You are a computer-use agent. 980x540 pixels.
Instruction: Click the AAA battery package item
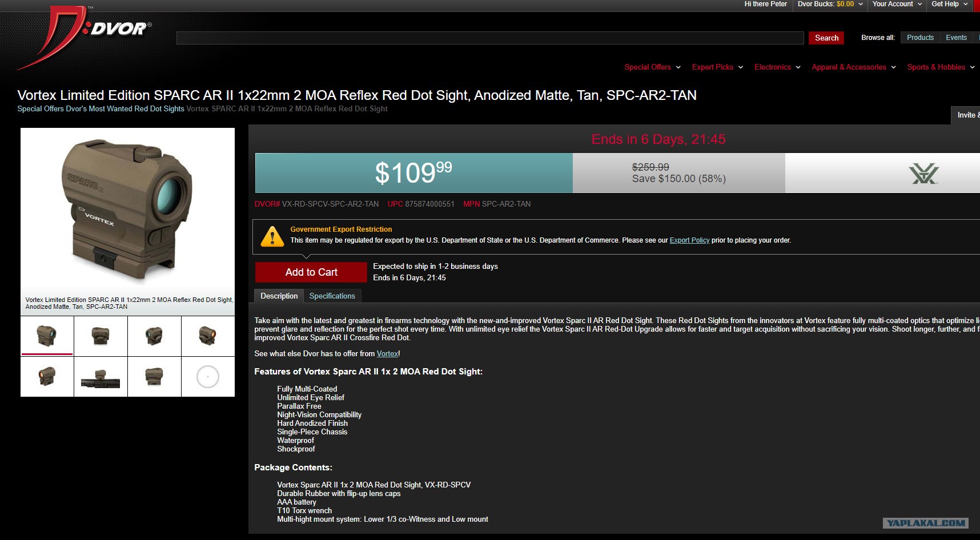(296, 502)
